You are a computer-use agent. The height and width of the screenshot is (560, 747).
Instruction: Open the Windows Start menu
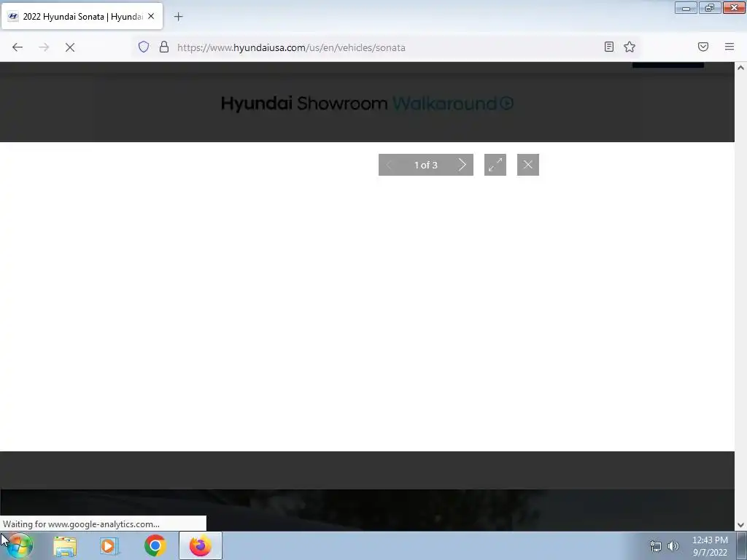pyautogui.click(x=19, y=545)
